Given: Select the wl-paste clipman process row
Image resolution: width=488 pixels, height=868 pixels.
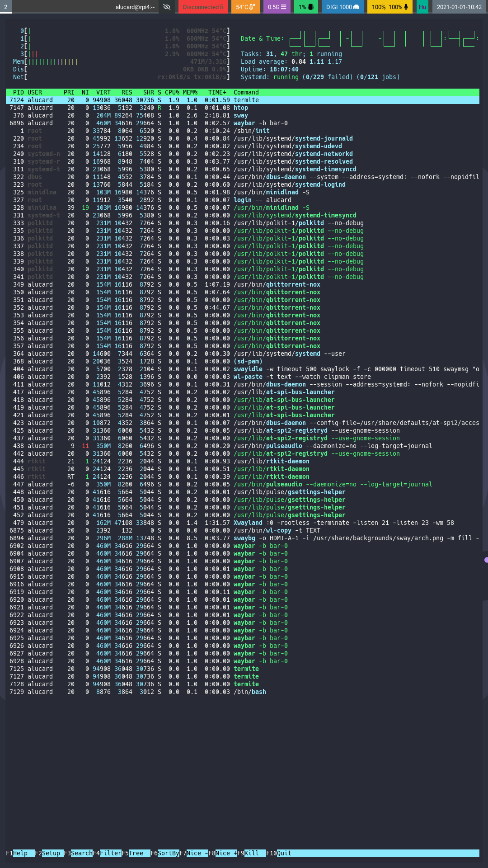Looking at the screenshot, I should tap(243, 377).
